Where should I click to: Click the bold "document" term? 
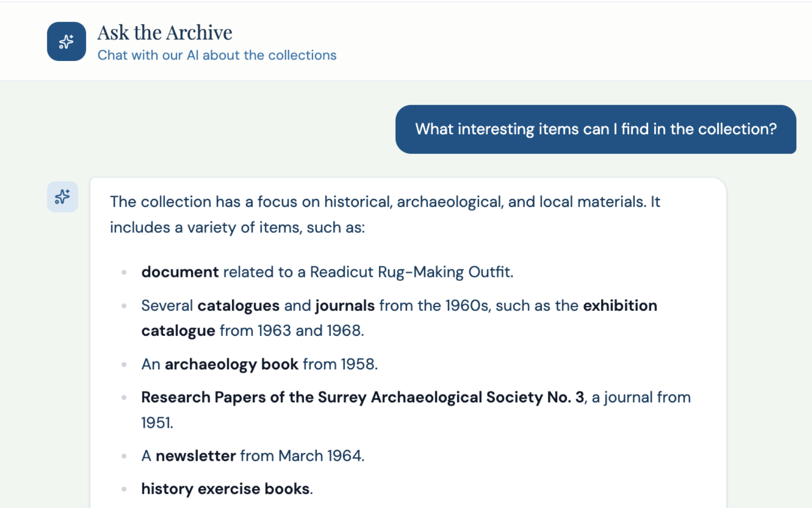(180, 272)
